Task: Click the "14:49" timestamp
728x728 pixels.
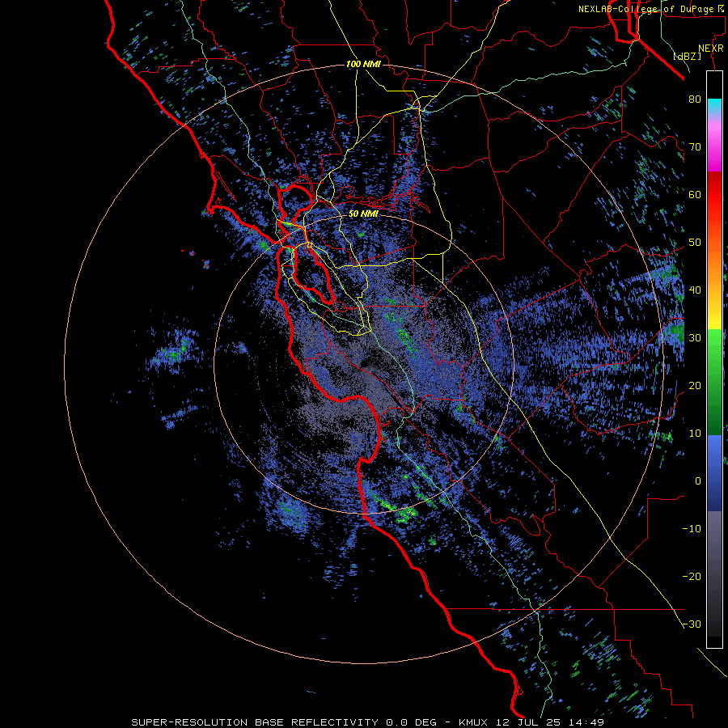Action: click(x=585, y=722)
